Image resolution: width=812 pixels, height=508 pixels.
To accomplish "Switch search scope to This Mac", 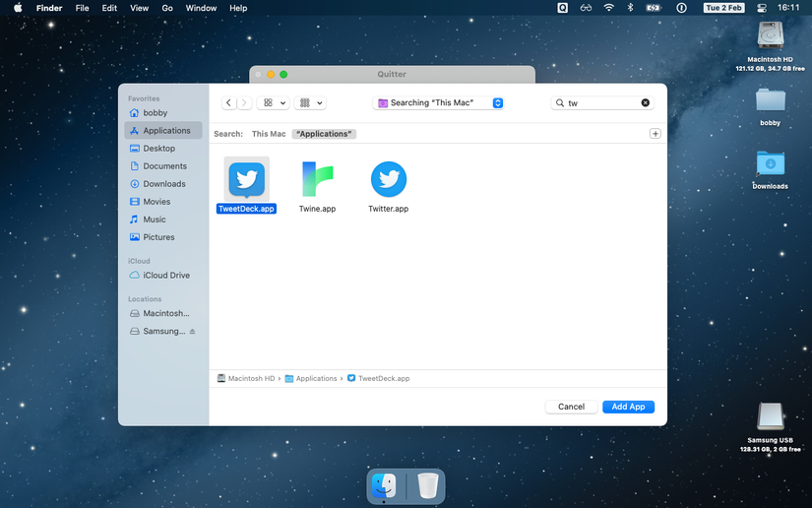I will (x=269, y=134).
